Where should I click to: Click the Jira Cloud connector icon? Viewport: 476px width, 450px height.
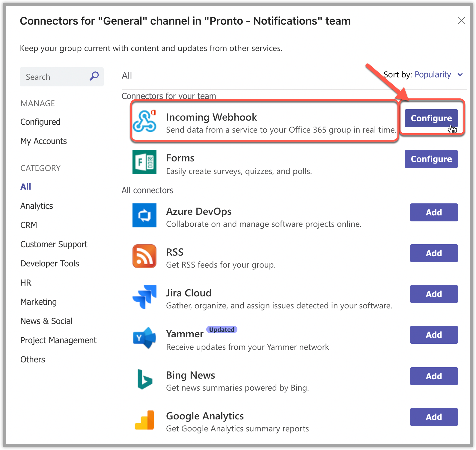144,297
